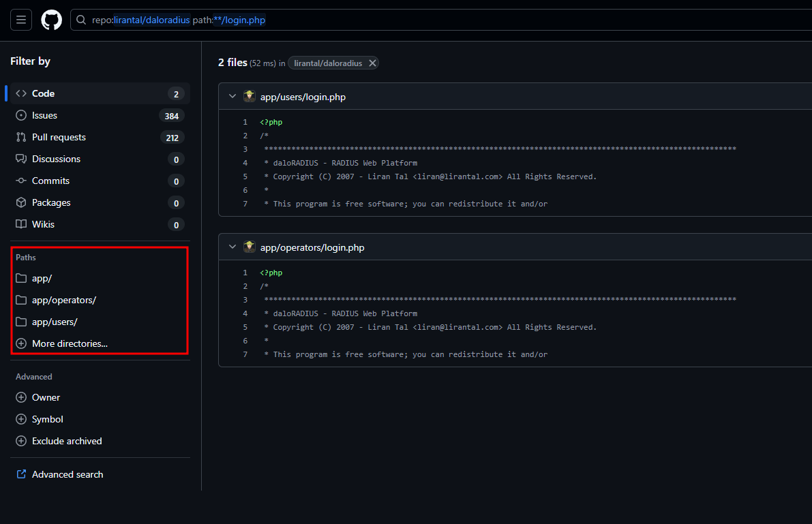Click folder icon beside app/
The image size is (812, 524).
(21, 278)
